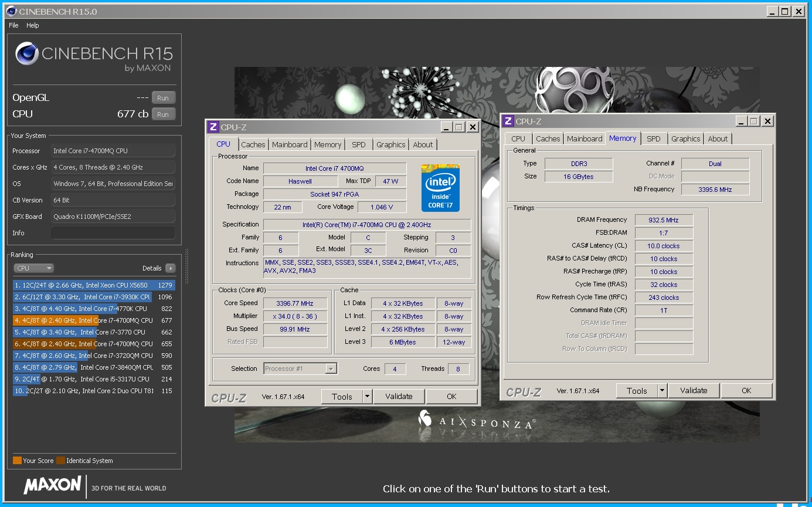This screenshot has height=507, width=812.
Task: Select ranking row 4 i7-4700MQ score 677
Action: click(x=94, y=320)
